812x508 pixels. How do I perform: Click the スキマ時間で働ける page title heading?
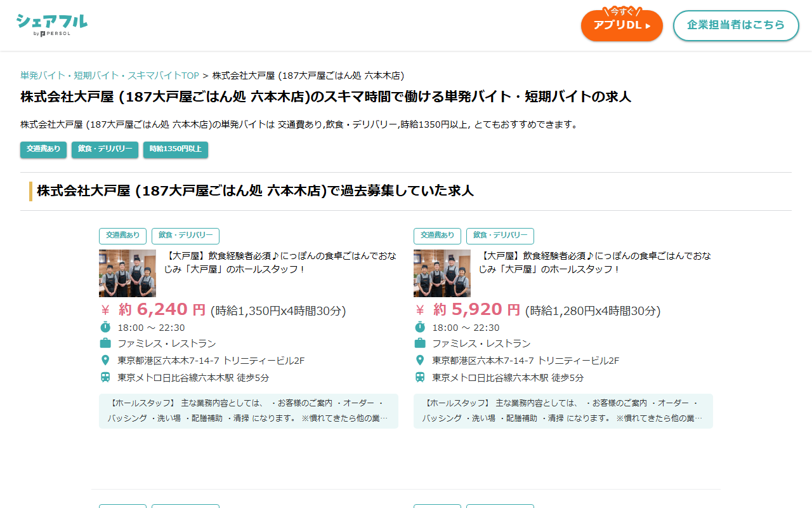point(325,97)
